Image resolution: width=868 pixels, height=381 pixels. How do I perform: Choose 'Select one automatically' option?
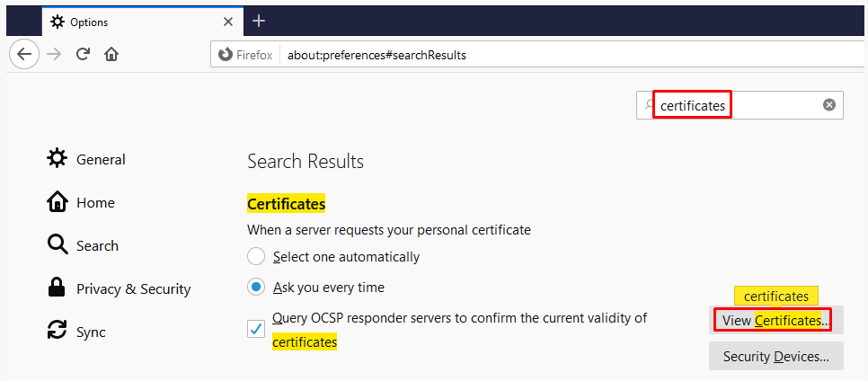(x=256, y=256)
